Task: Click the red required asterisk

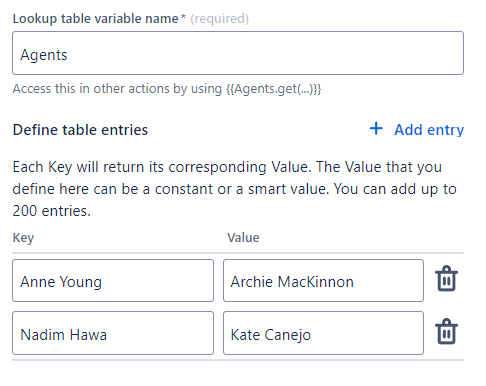Action: point(183,17)
